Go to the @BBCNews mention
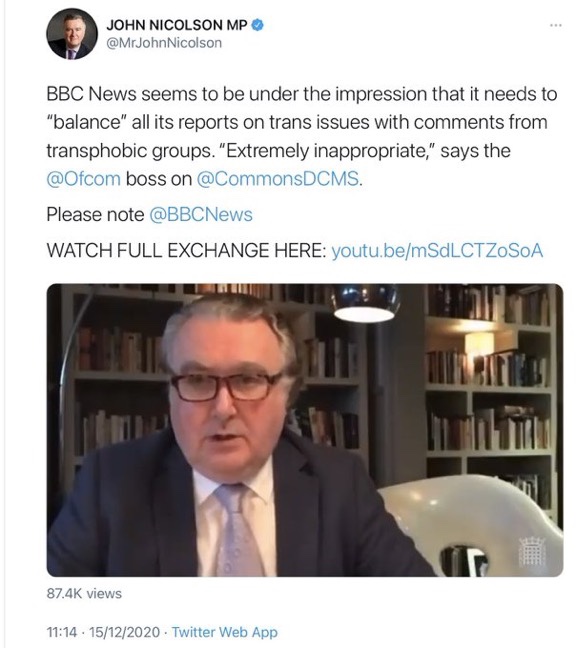The height and width of the screenshot is (648, 577). point(200,215)
